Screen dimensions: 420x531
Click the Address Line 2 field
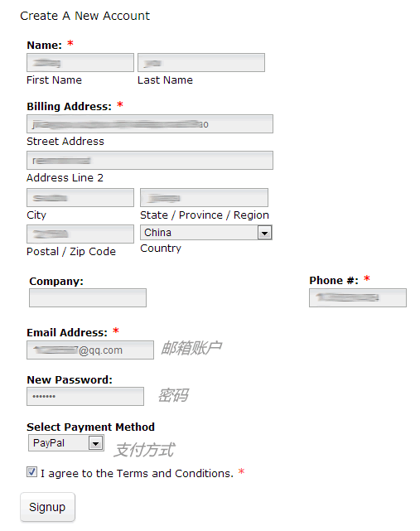[x=150, y=161]
